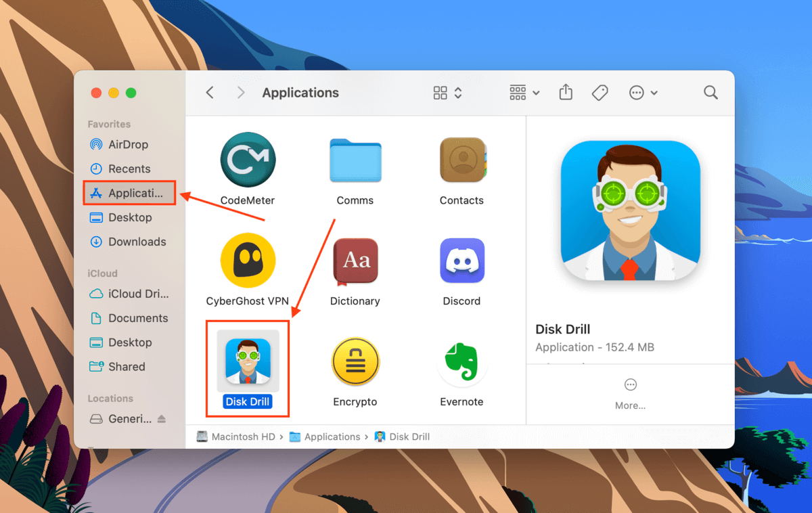Viewport: 812px width, 513px height.
Task: Open the Comms folder
Action: 355,160
